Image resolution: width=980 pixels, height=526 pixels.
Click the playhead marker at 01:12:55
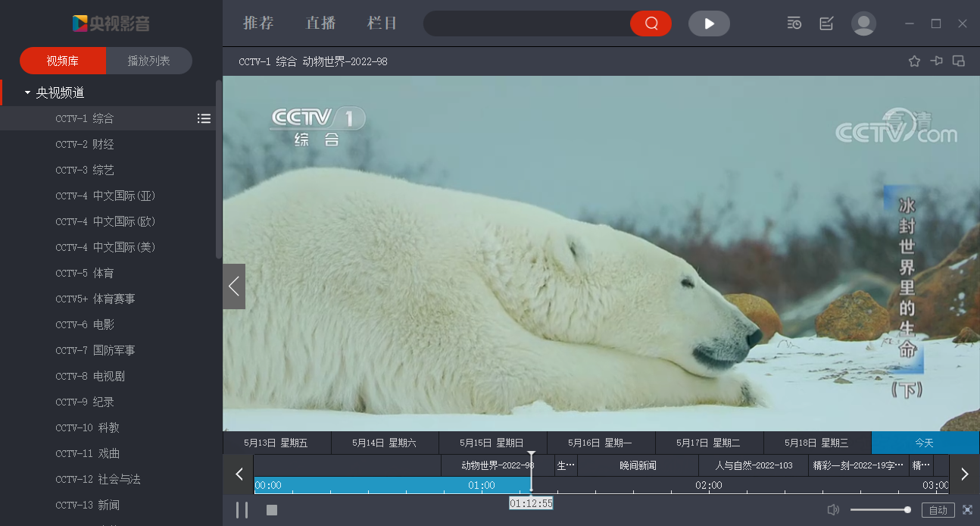point(531,503)
